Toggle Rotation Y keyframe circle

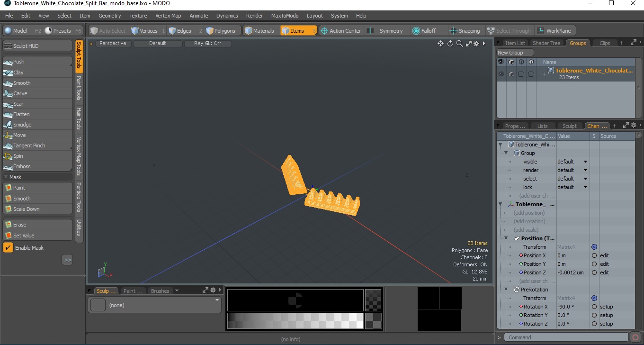(594, 315)
